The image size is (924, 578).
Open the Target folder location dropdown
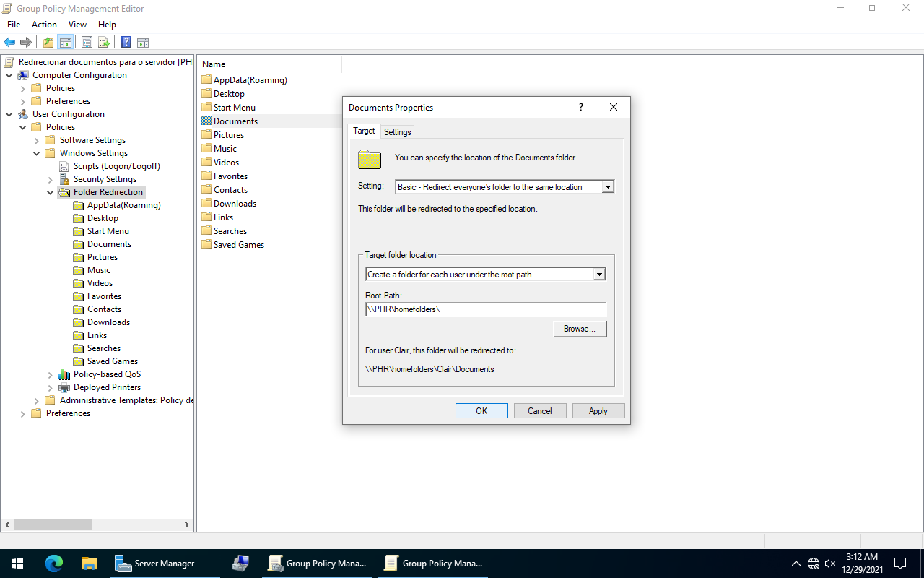click(x=598, y=275)
